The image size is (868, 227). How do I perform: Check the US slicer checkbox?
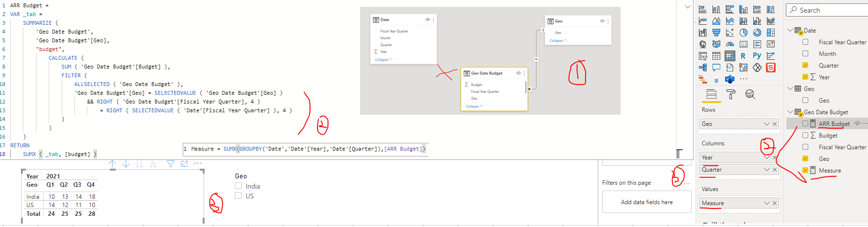[x=238, y=196]
